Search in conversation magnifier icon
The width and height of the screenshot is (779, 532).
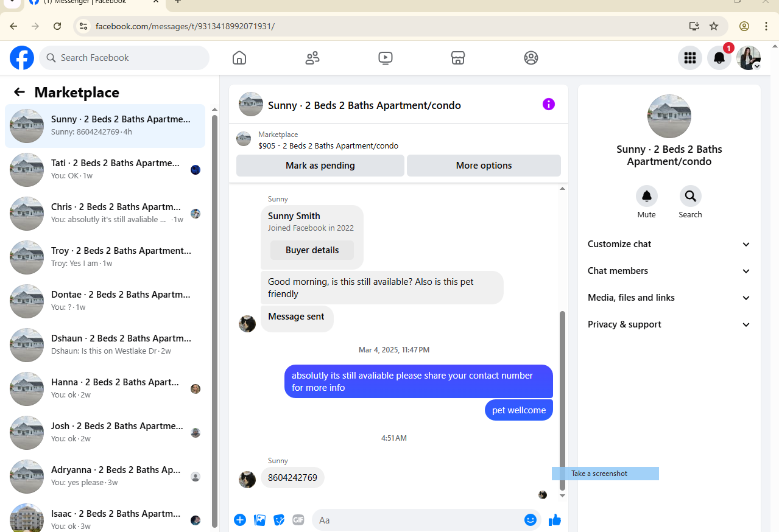click(x=691, y=196)
